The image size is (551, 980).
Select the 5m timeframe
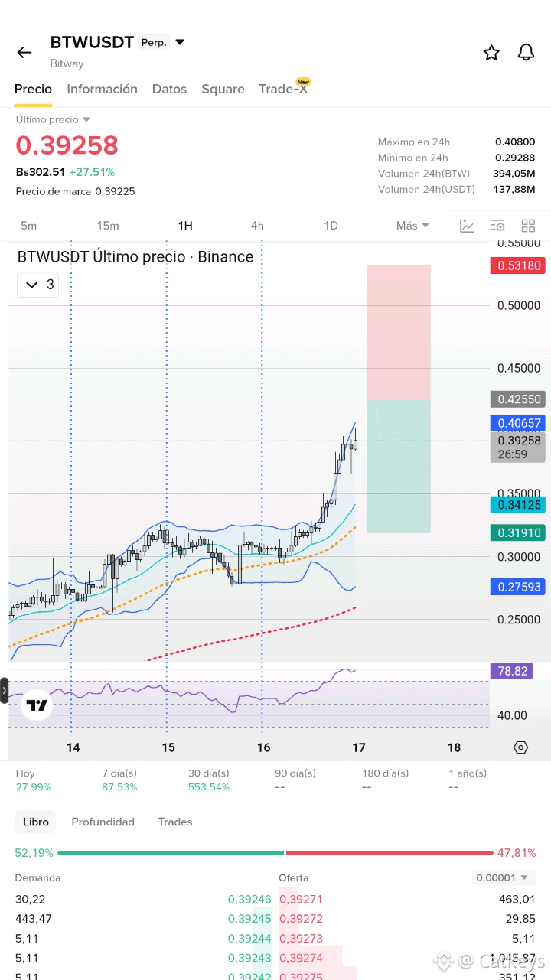[x=28, y=226]
